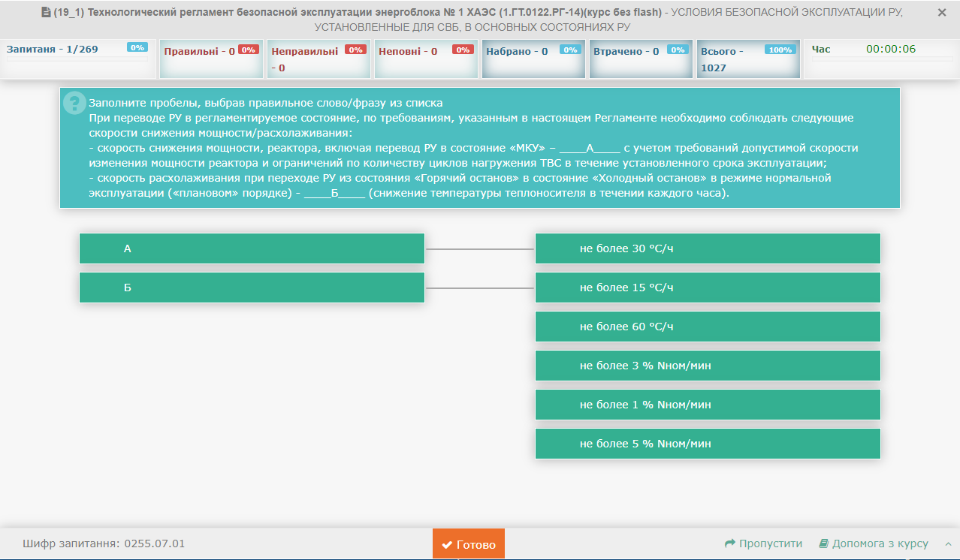Choose answer не более 15 °С/ч
Viewport: 960px width, 560px height.
pos(708,288)
